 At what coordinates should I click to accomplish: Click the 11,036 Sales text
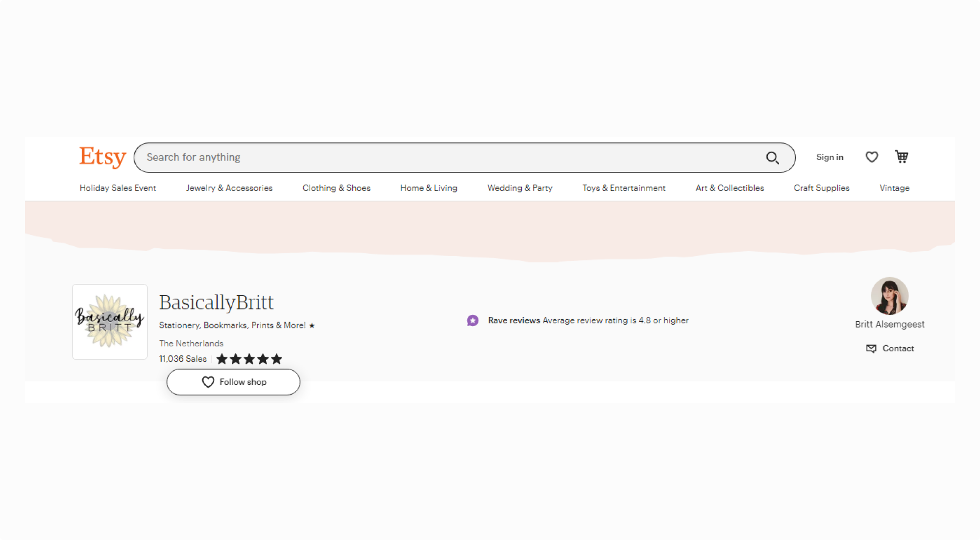tap(183, 359)
